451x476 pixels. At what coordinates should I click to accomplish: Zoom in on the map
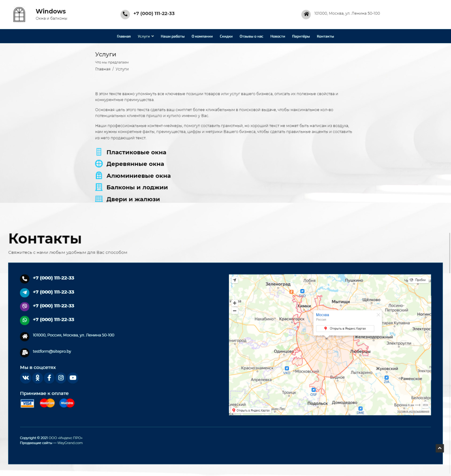(235, 303)
